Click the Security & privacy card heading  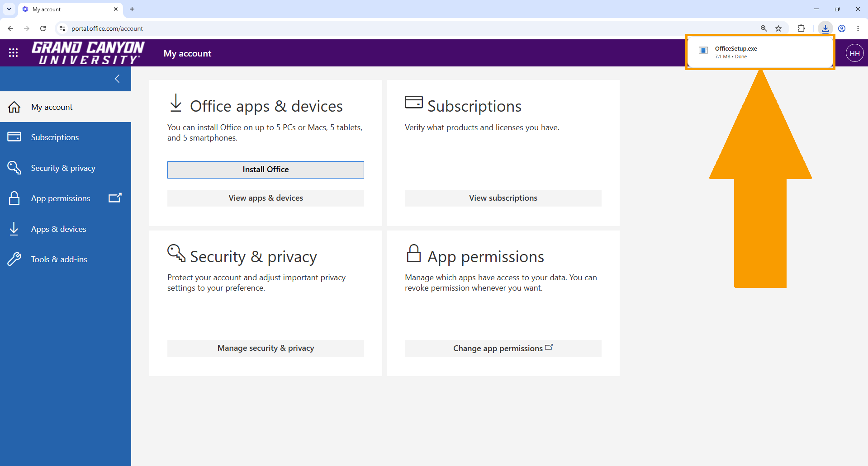pyautogui.click(x=253, y=257)
